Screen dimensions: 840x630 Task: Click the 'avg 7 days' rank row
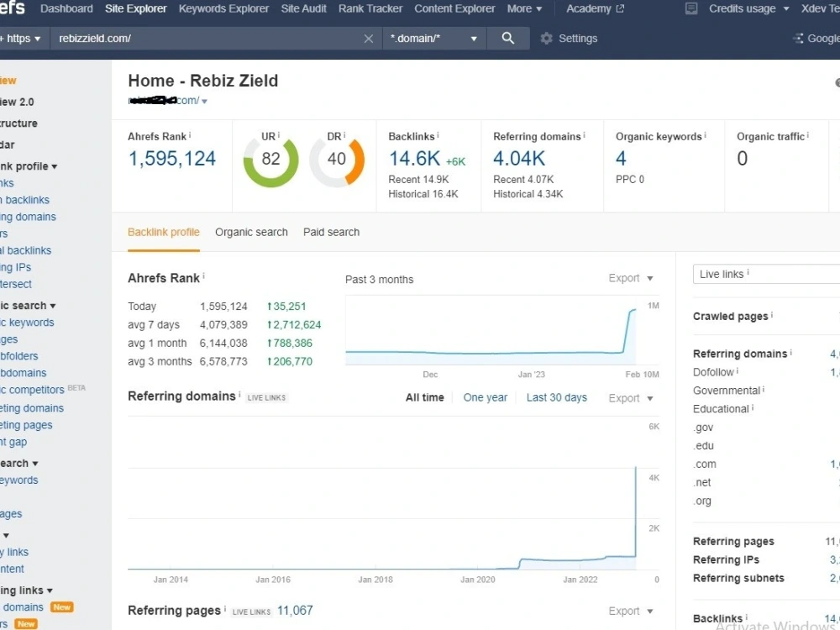tap(224, 324)
